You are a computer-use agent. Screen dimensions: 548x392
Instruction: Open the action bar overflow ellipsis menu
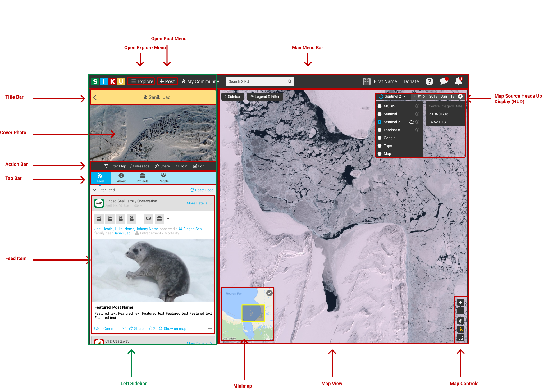[211, 166]
